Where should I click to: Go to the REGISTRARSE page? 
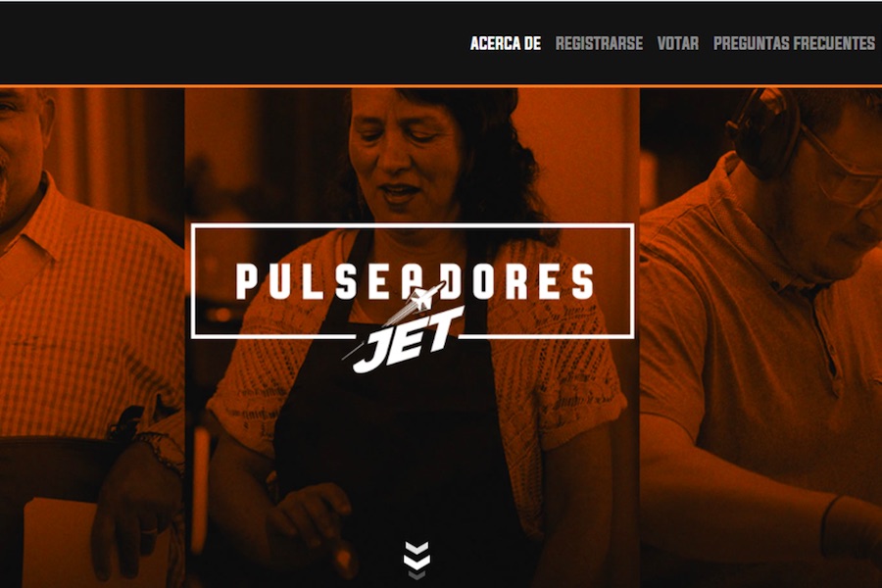pyautogui.click(x=599, y=43)
